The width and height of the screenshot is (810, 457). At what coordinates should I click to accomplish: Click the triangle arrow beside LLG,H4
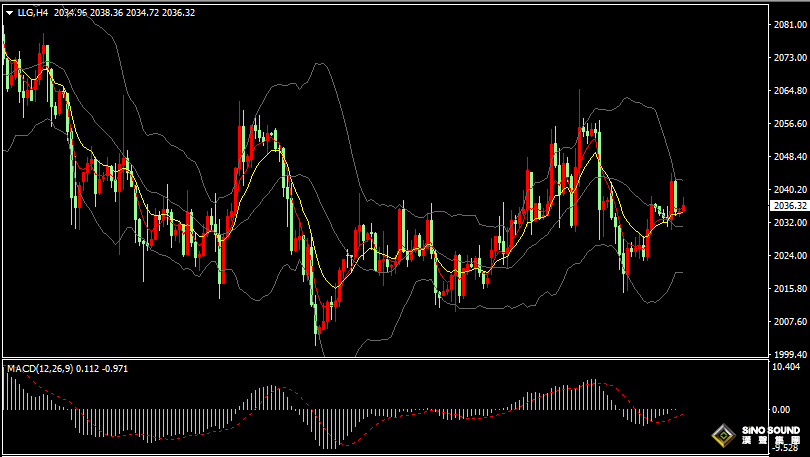tap(9, 13)
